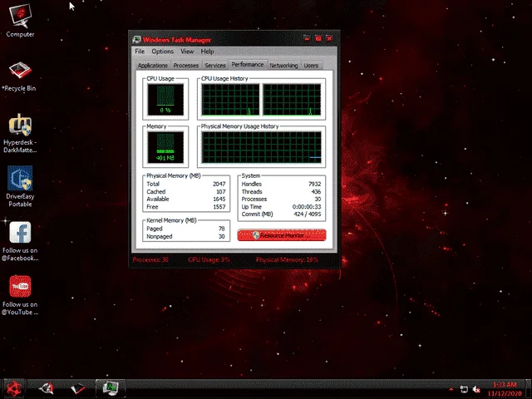
Task: Open the File menu
Action: coord(140,52)
